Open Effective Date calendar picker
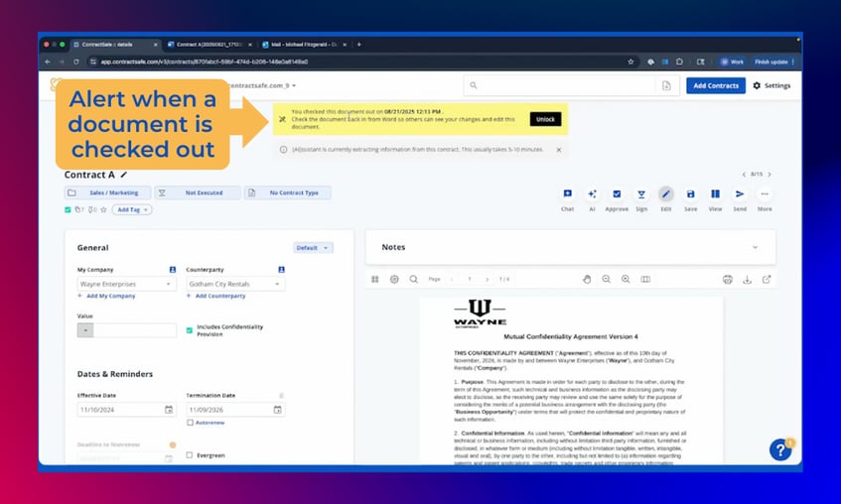 (x=169, y=410)
